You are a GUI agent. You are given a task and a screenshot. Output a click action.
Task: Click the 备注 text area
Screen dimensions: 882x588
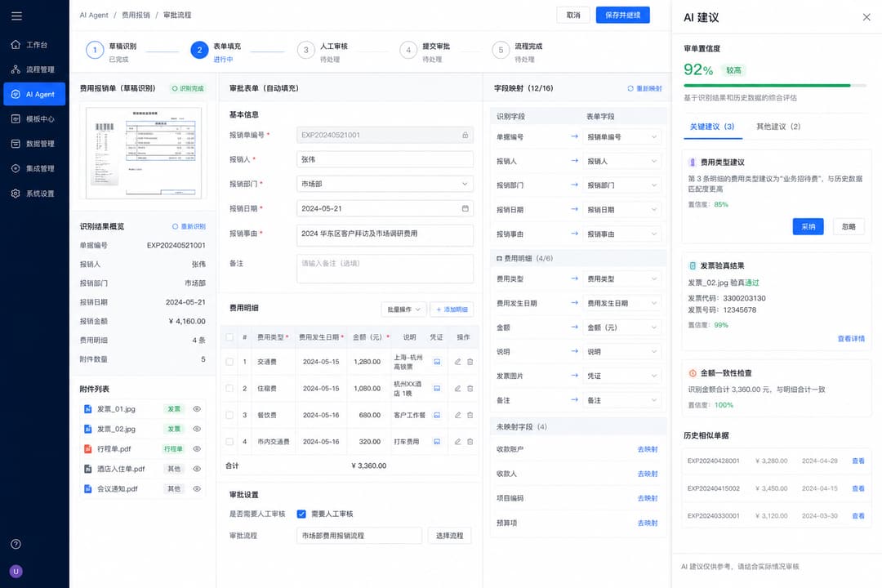(x=385, y=269)
